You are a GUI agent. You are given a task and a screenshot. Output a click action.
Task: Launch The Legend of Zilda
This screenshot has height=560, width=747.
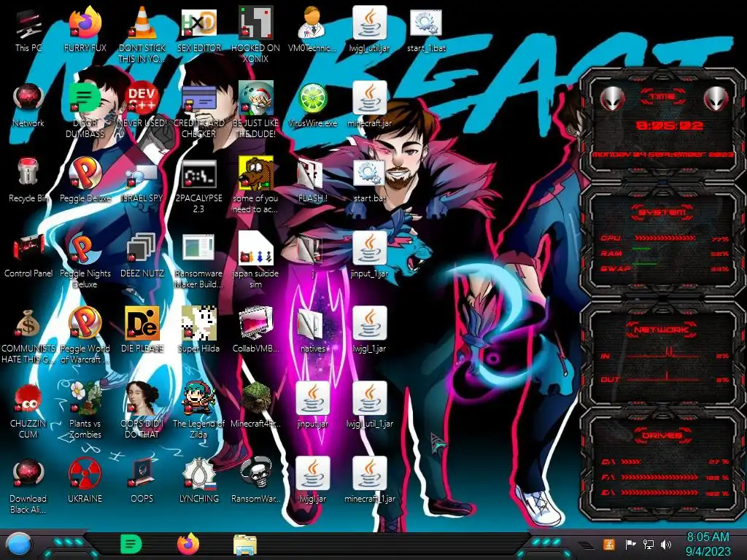pos(198,411)
